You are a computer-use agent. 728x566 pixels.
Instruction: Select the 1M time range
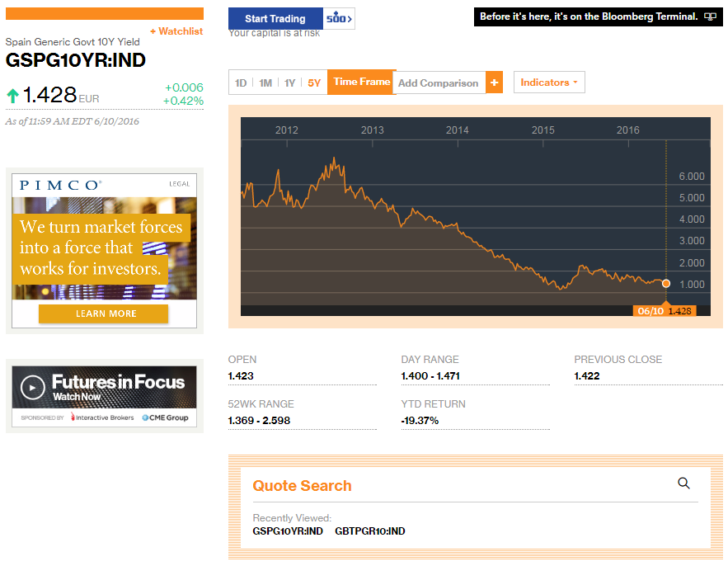point(265,83)
